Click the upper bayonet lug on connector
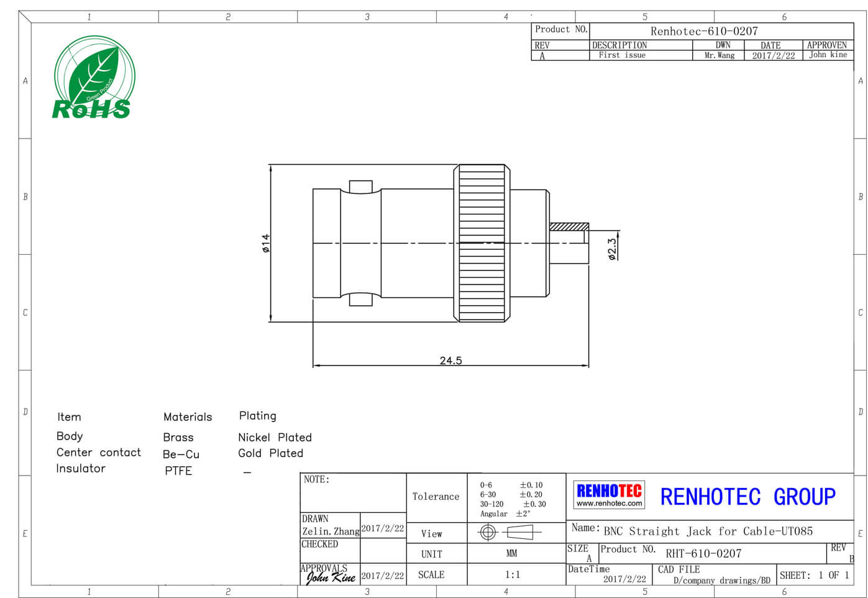Screen dimensions: 868x598 (360, 186)
